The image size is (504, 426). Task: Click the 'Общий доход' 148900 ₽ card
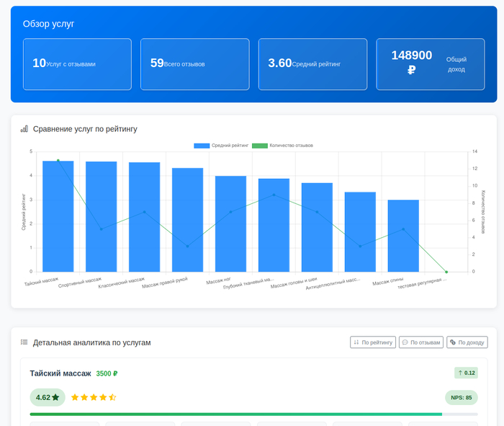(430, 64)
